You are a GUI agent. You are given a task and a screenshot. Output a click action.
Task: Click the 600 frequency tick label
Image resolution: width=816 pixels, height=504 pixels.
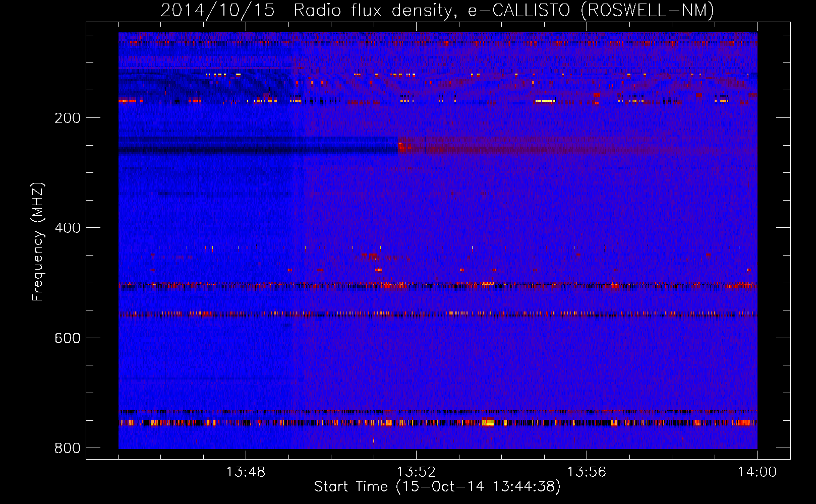point(68,338)
